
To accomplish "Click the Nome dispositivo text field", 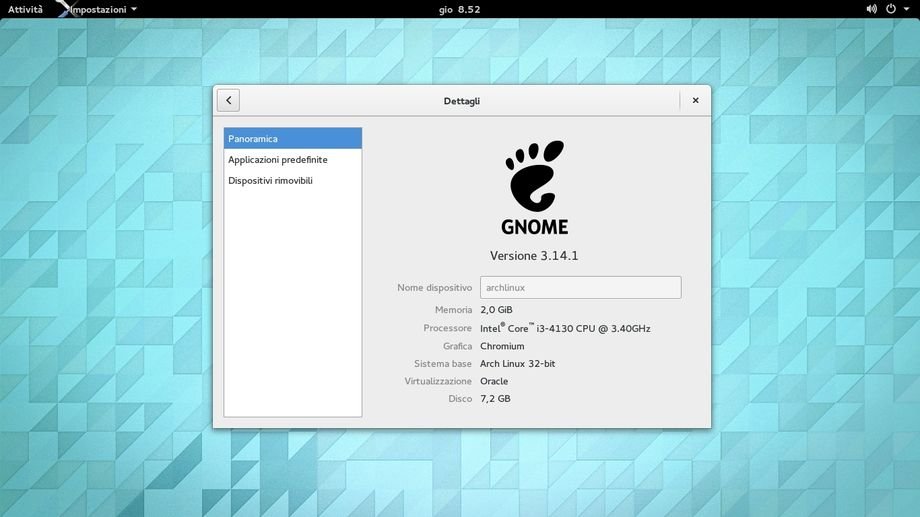I will 580,288.
